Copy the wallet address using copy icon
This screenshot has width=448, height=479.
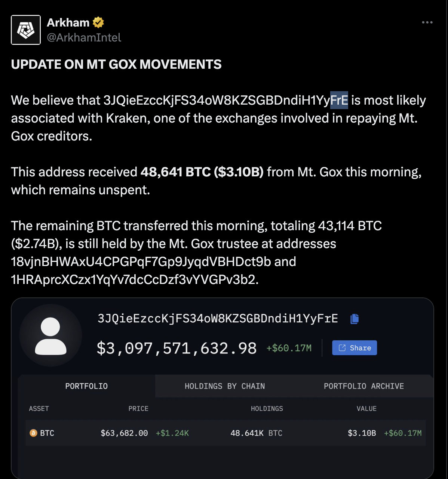click(355, 319)
